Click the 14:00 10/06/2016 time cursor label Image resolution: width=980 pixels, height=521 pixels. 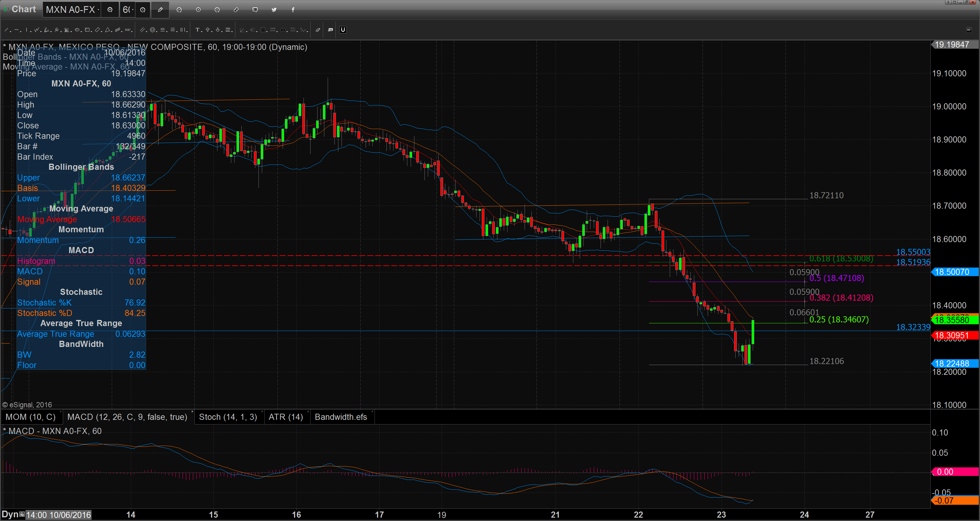click(58, 515)
